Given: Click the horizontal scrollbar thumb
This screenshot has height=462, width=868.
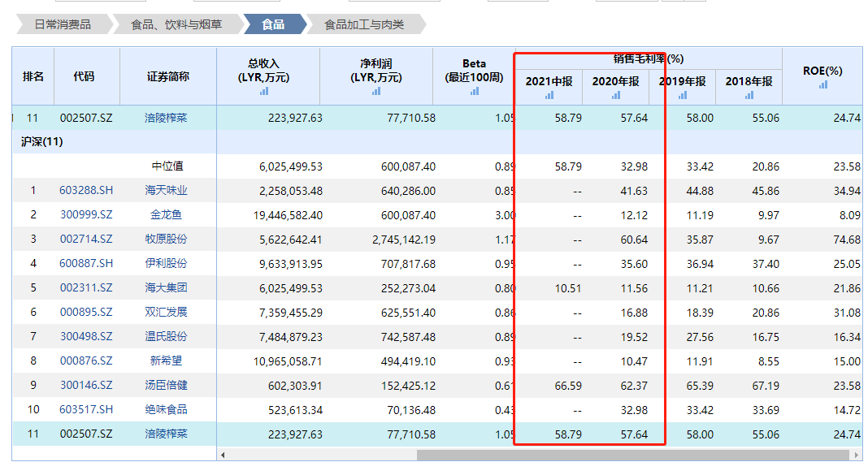Looking at the screenshot, I should coord(634,455).
